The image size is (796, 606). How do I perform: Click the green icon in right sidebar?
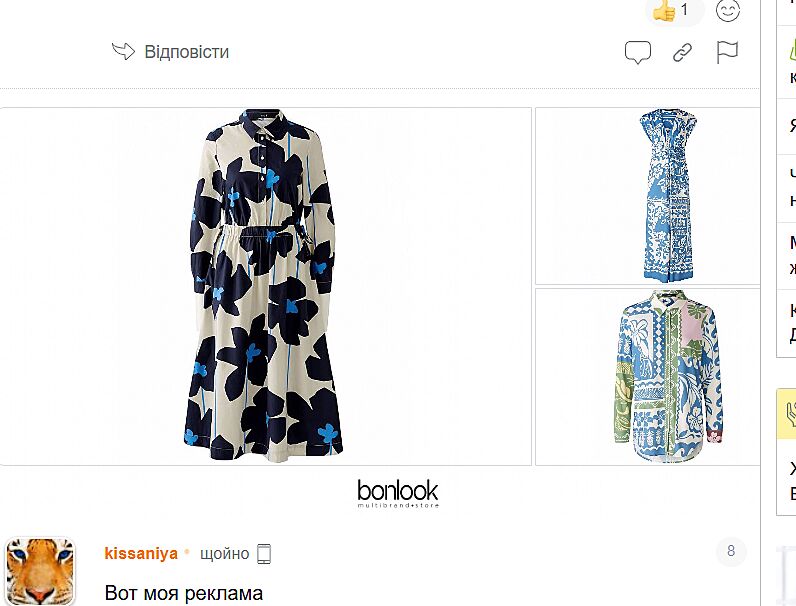[x=788, y=52]
